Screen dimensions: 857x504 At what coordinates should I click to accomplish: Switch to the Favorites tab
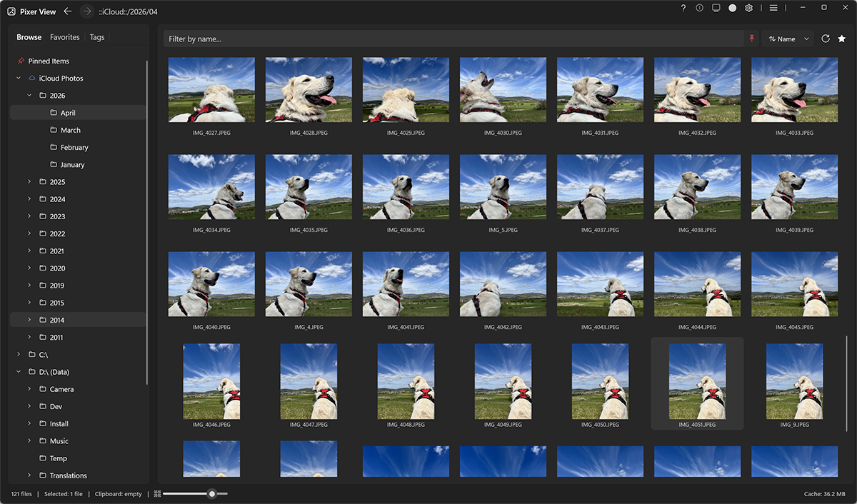(x=64, y=36)
